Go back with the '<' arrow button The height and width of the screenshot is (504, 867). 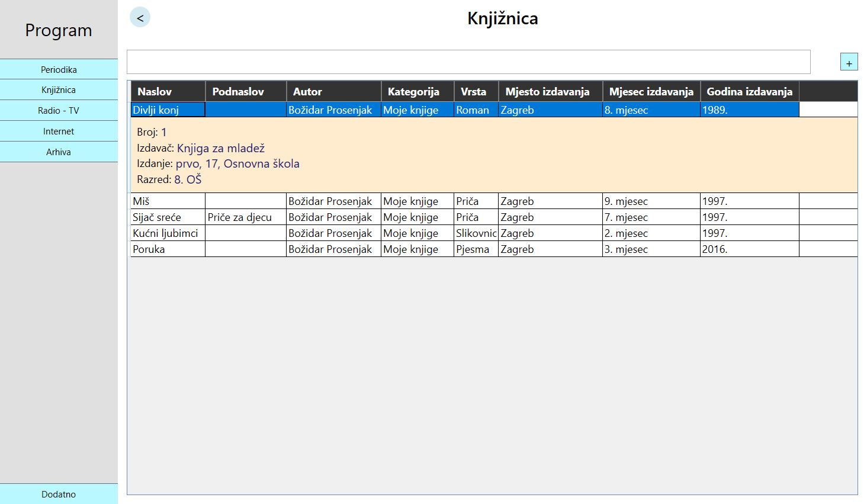pos(140,18)
